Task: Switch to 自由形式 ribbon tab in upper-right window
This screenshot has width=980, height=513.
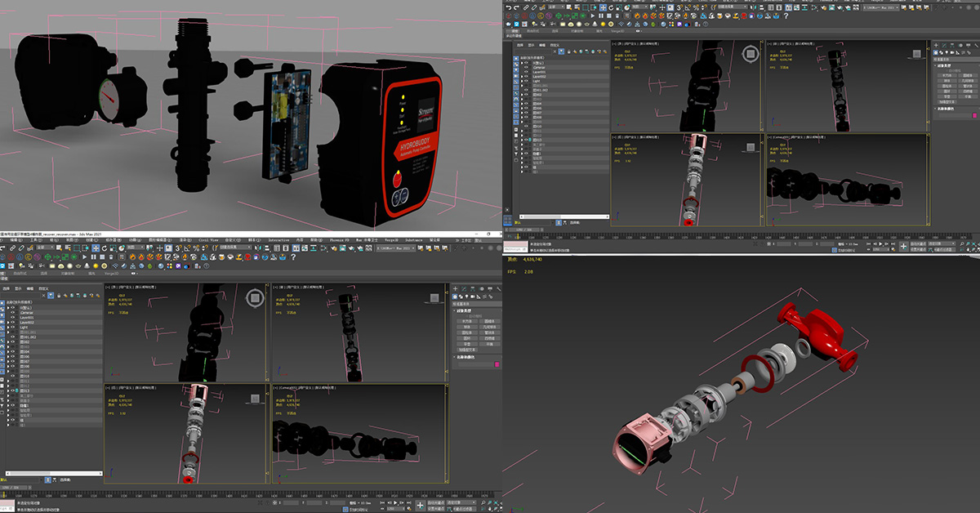Action: 532,31
